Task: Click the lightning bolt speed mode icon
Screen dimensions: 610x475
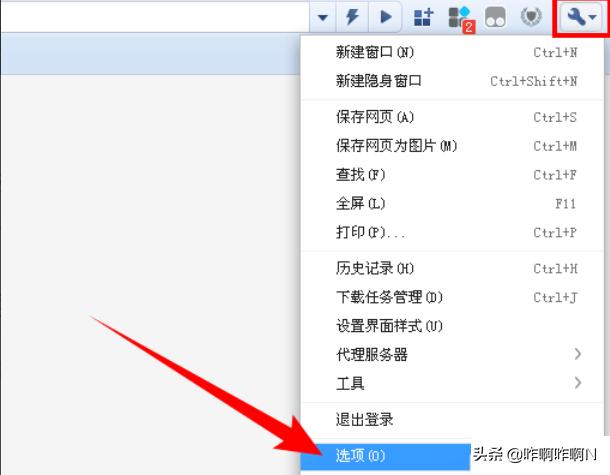Action: pyautogui.click(x=353, y=17)
